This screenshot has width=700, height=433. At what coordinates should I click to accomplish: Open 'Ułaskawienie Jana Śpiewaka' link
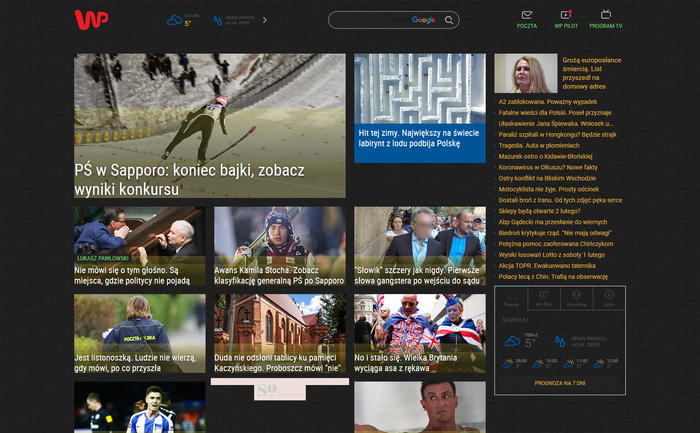pyautogui.click(x=556, y=124)
